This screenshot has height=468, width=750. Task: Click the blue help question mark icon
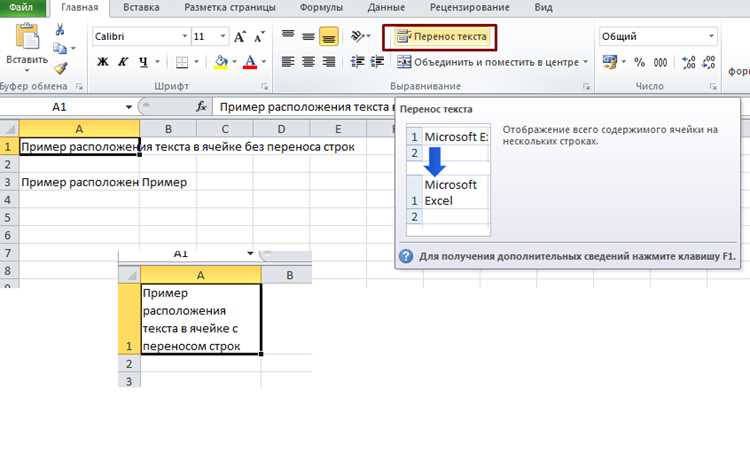coord(406,256)
